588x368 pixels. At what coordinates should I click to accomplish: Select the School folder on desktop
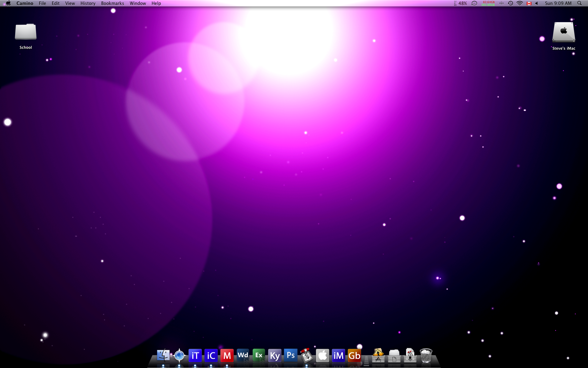pos(26,32)
